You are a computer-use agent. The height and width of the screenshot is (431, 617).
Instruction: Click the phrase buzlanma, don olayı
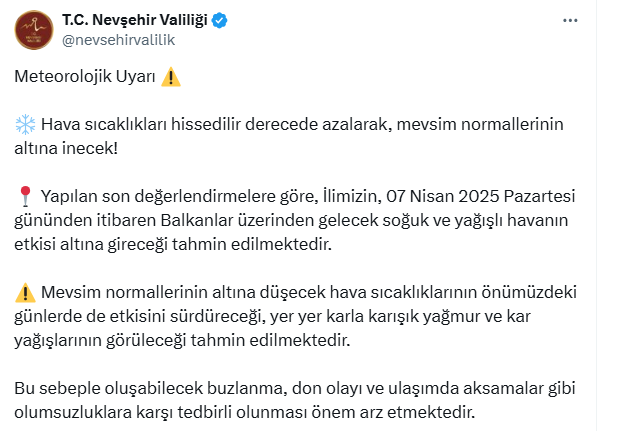coord(285,388)
